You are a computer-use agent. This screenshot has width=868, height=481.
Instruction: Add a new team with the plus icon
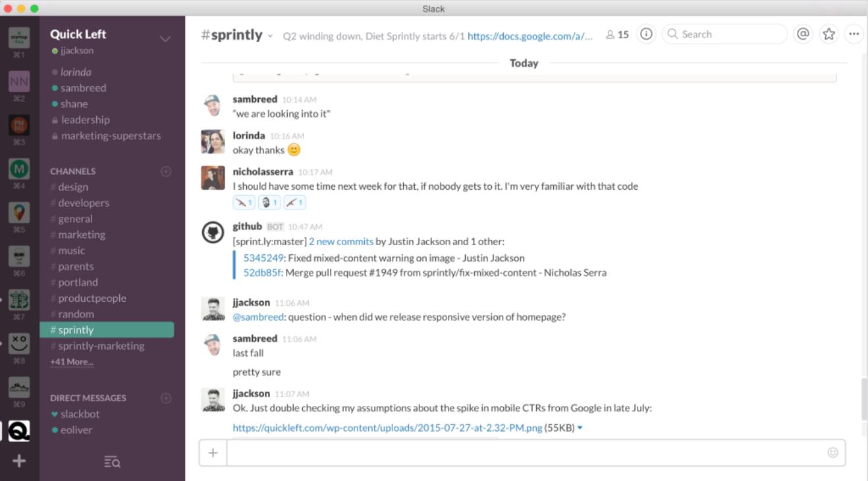pyautogui.click(x=19, y=461)
